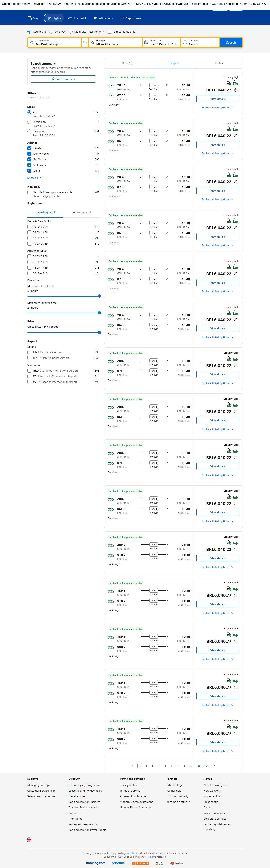Tick the MXP Milan Malpensa Airport checkbox

tap(29, 358)
